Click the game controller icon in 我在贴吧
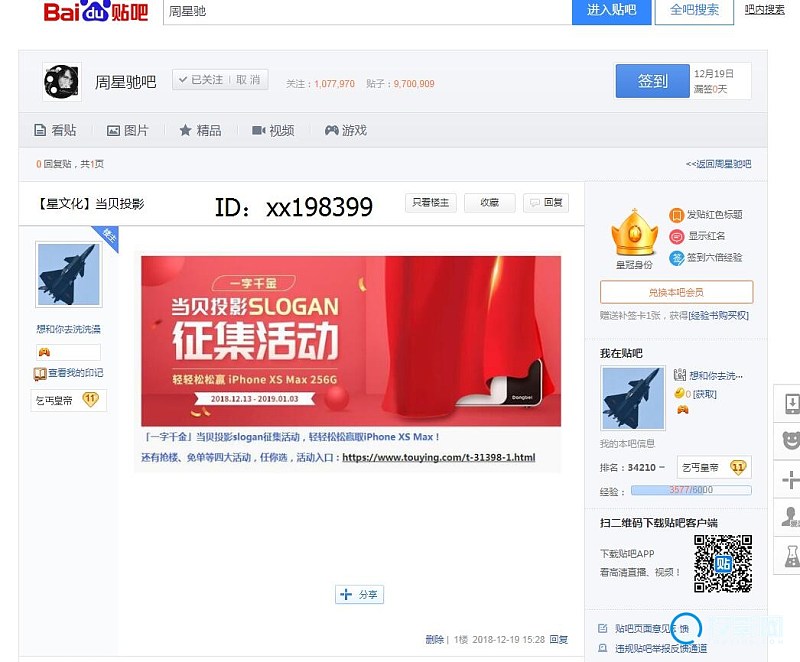 pos(683,409)
